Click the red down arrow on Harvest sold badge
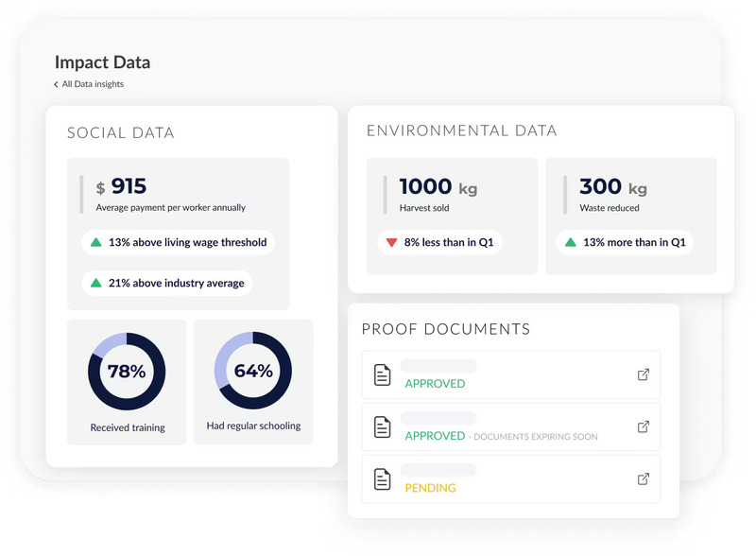This screenshot has width=756, height=556. (x=391, y=242)
